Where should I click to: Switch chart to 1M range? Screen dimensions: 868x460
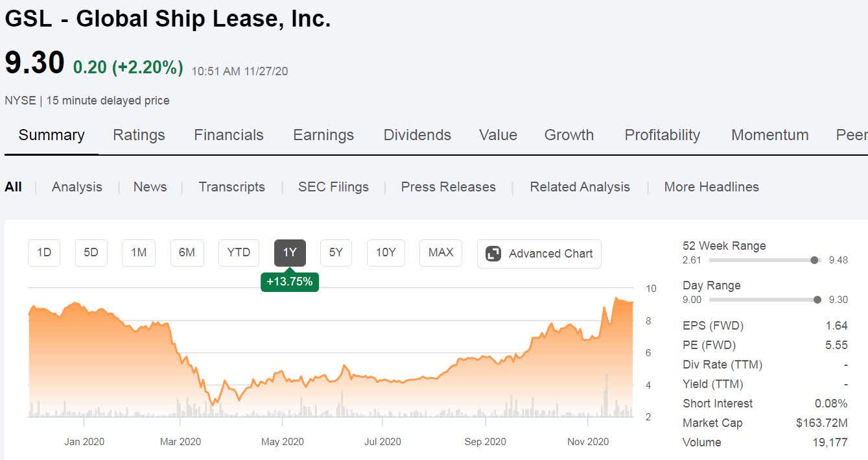(x=139, y=252)
